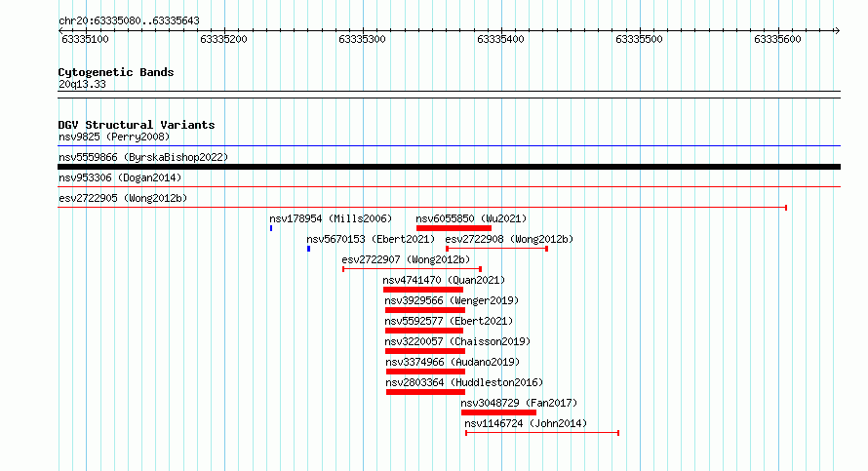Click the 63335600 ruler tick label
This screenshot has width=868, height=471.
click(x=777, y=39)
